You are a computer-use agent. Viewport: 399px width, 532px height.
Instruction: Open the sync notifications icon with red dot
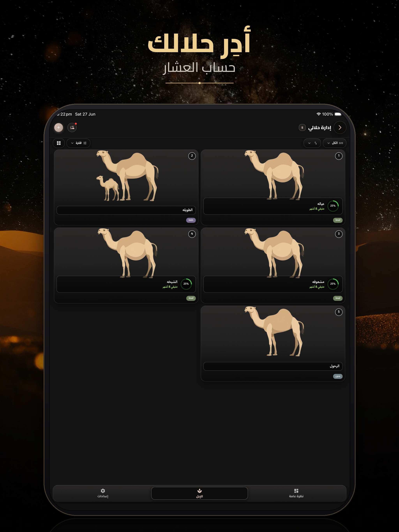point(72,128)
